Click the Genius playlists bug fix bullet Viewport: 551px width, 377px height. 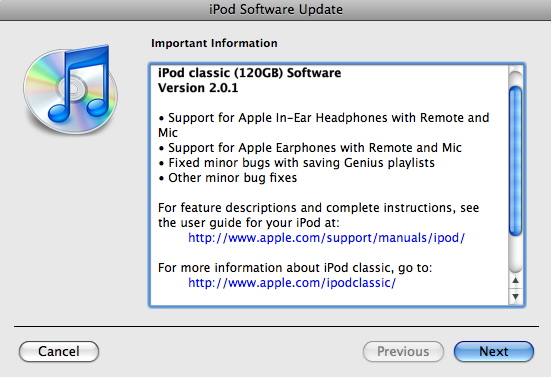pos(296,163)
